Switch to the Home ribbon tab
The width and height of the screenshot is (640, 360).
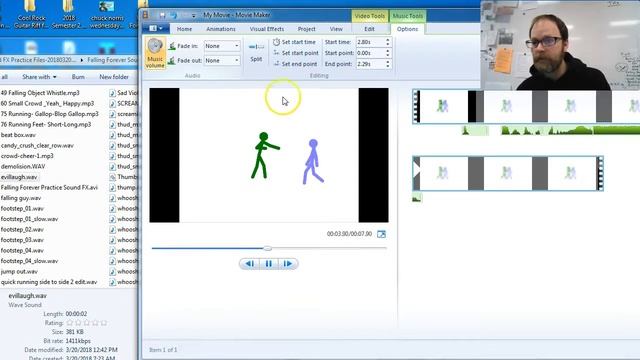(184, 29)
